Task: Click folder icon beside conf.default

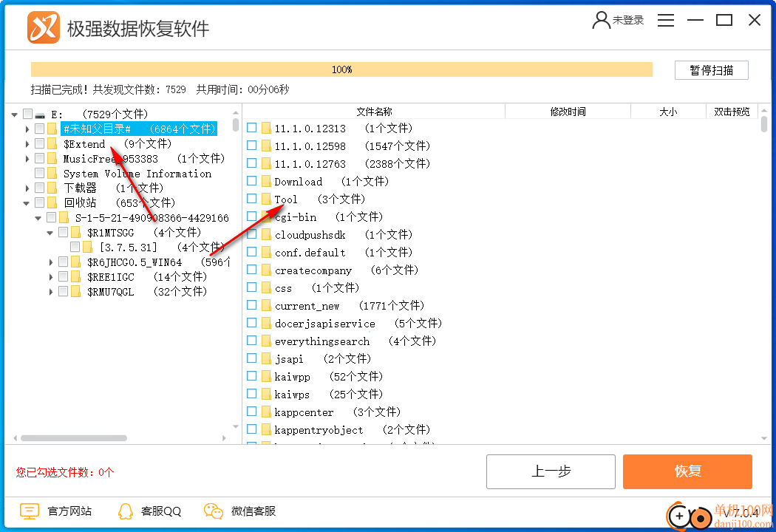Action: pos(266,253)
